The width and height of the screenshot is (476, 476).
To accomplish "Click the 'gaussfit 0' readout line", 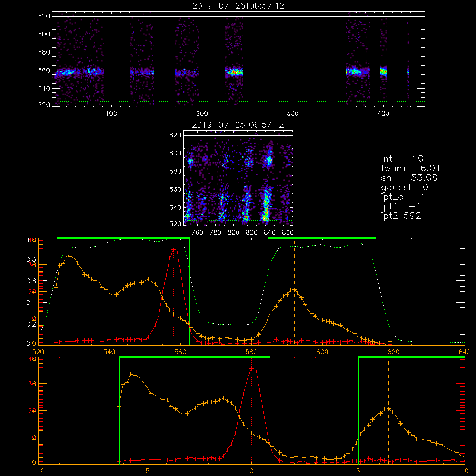I will [405, 187].
